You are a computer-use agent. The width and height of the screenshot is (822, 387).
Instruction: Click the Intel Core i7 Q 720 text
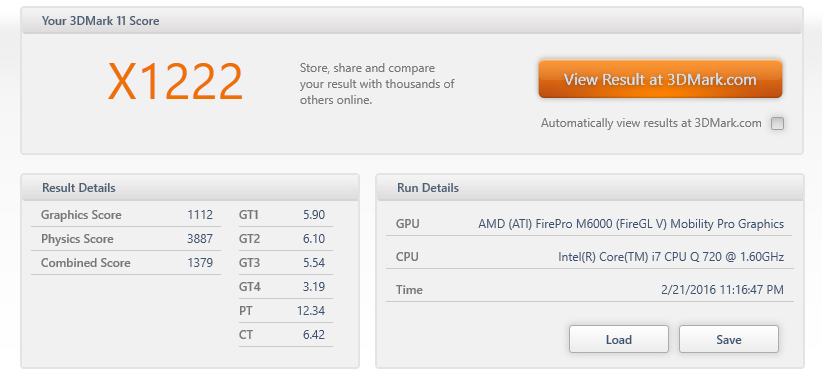[671, 257]
